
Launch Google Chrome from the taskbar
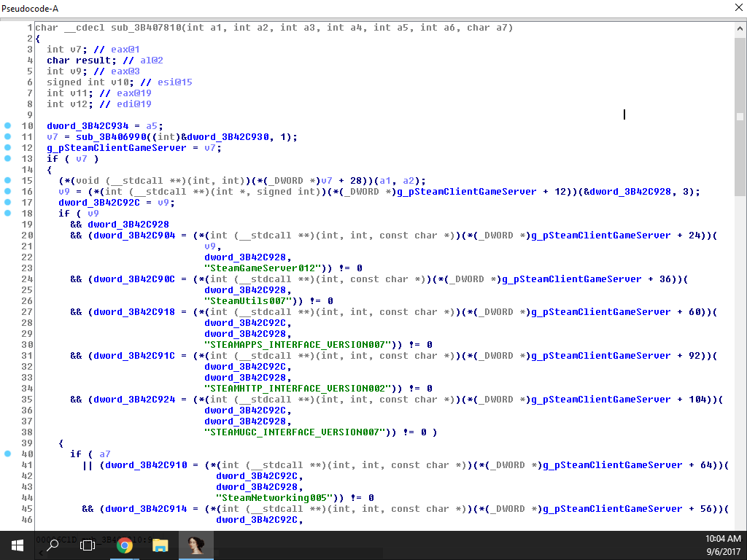pyautogui.click(x=124, y=545)
